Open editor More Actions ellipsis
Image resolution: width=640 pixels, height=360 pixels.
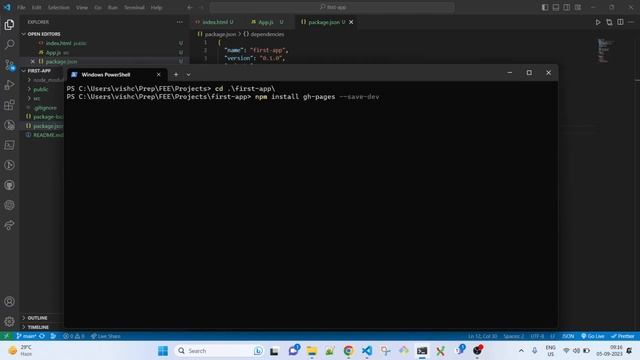tap(631, 22)
